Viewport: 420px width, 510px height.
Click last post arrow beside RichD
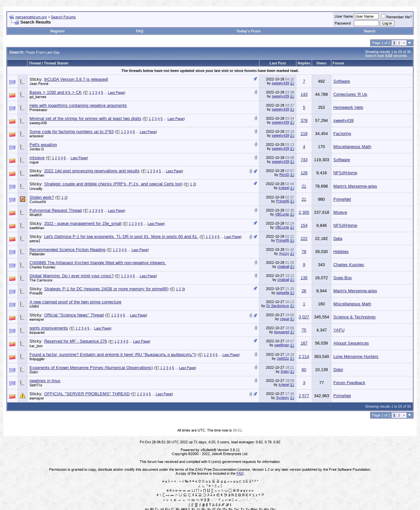(292, 175)
